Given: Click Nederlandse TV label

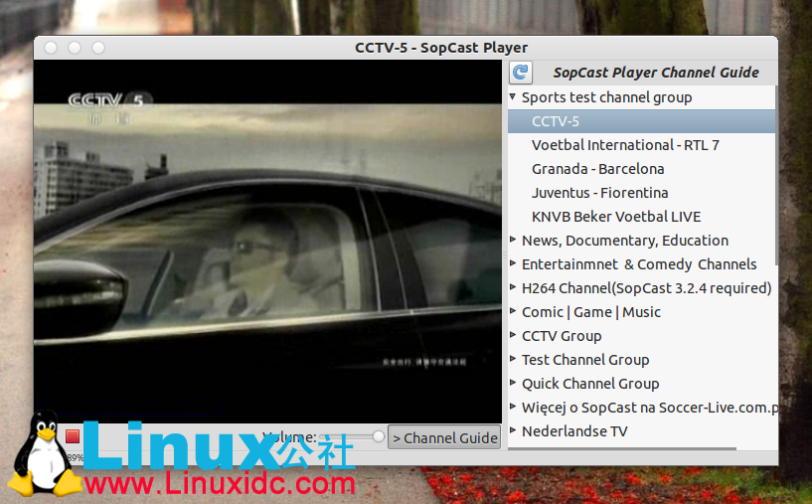Looking at the screenshot, I should coord(574,431).
